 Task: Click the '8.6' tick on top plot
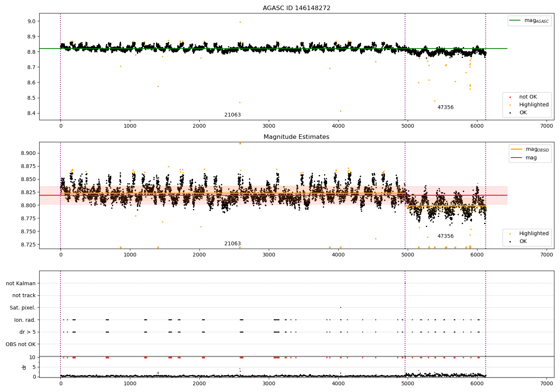click(x=32, y=83)
